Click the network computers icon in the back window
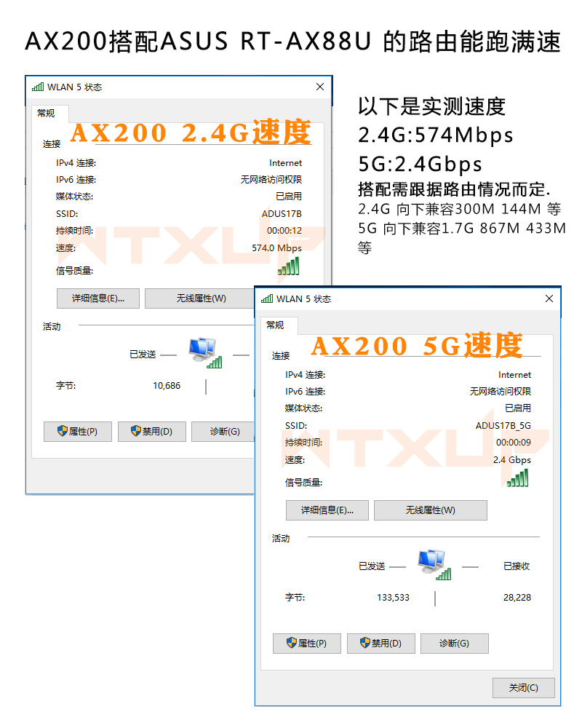Screen dimensions: 582x728 pyautogui.click(x=205, y=353)
